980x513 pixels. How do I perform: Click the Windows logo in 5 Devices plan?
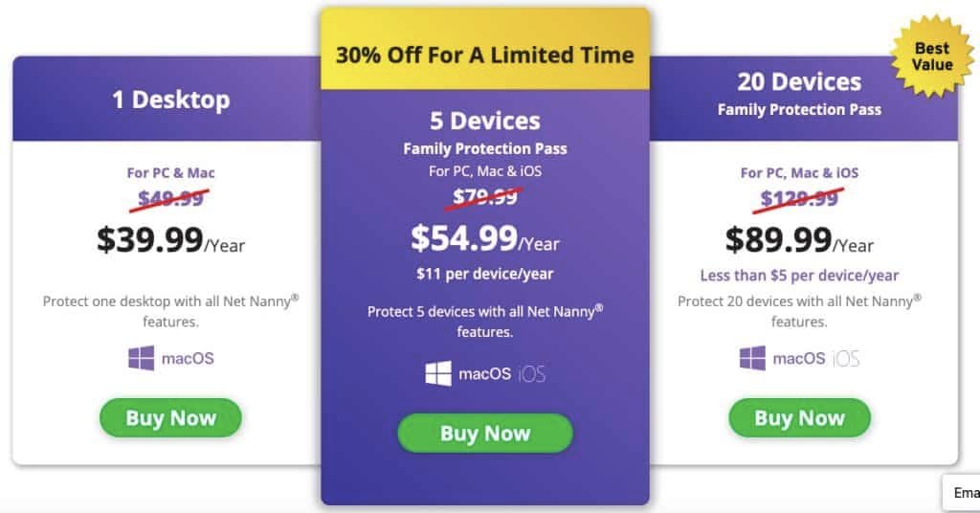click(438, 373)
